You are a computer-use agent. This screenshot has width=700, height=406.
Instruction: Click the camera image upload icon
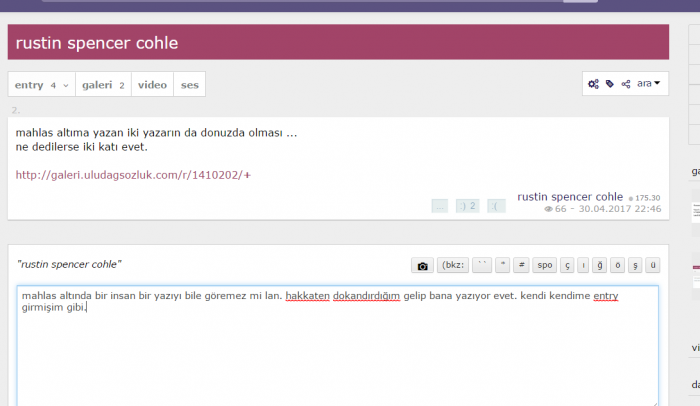(x=422, y=266)
